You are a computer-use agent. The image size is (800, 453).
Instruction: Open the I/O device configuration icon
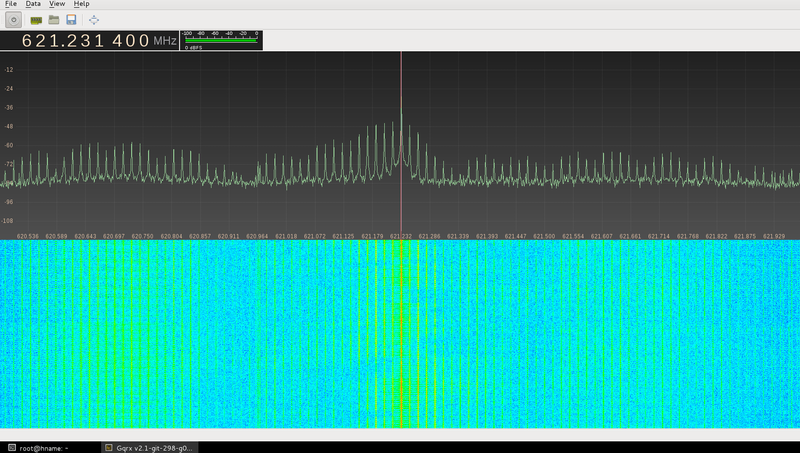[36, 20]
